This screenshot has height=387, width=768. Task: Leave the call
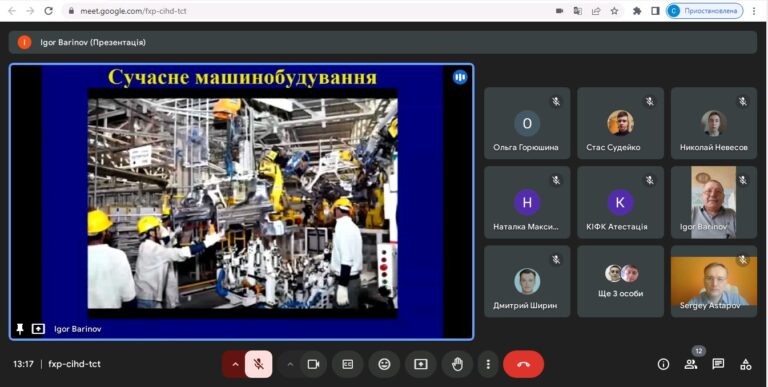point(524,364)
